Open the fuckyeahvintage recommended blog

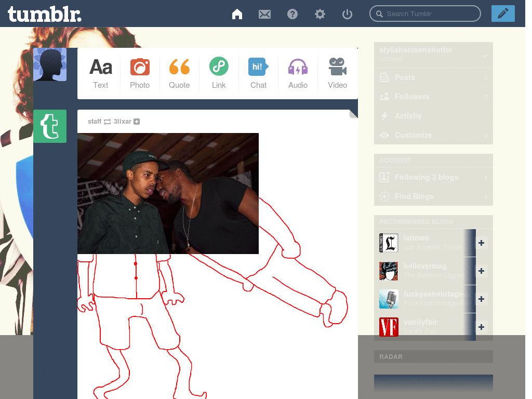point(434,294)
